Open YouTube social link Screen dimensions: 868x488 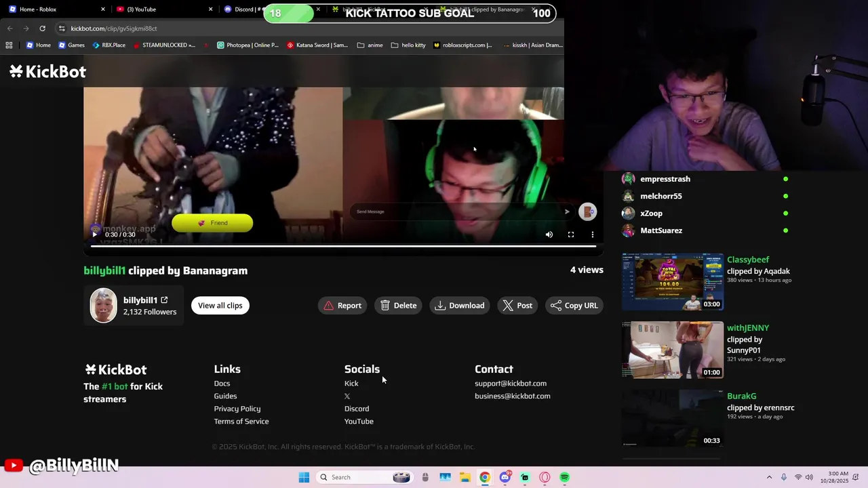[x=359, y=422]
